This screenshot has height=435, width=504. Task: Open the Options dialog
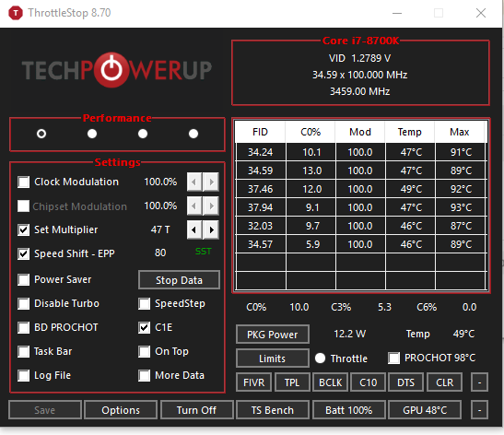(121, 410)
